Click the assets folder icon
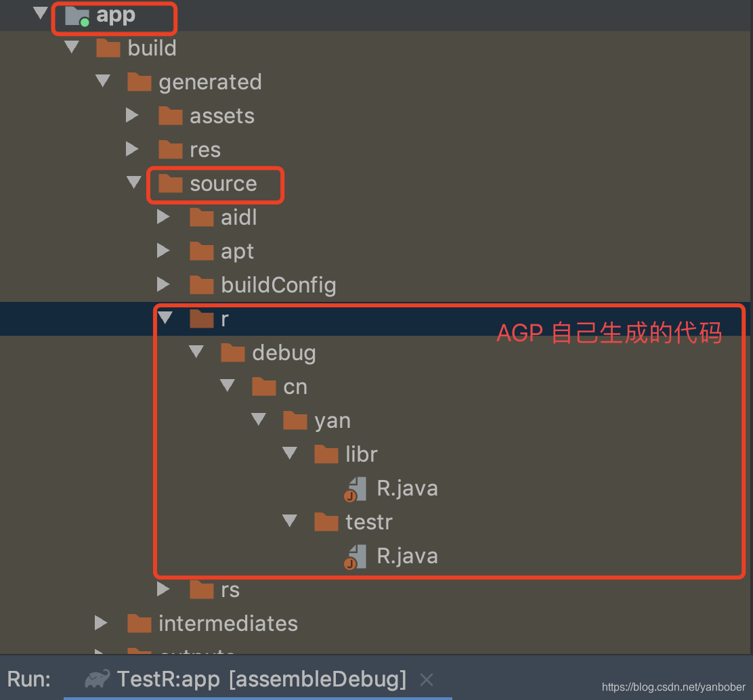The image size is (753, 700). tap(171, 116)
